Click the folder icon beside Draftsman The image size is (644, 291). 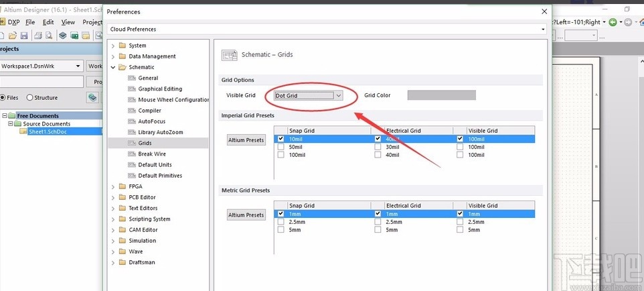pyautogui.click(x=123, y=262)
